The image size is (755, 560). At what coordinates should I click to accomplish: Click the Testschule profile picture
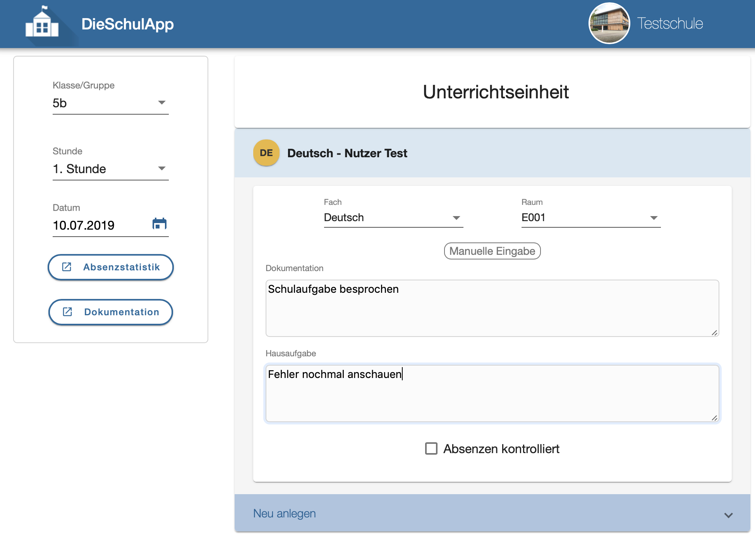pos(609,23)
